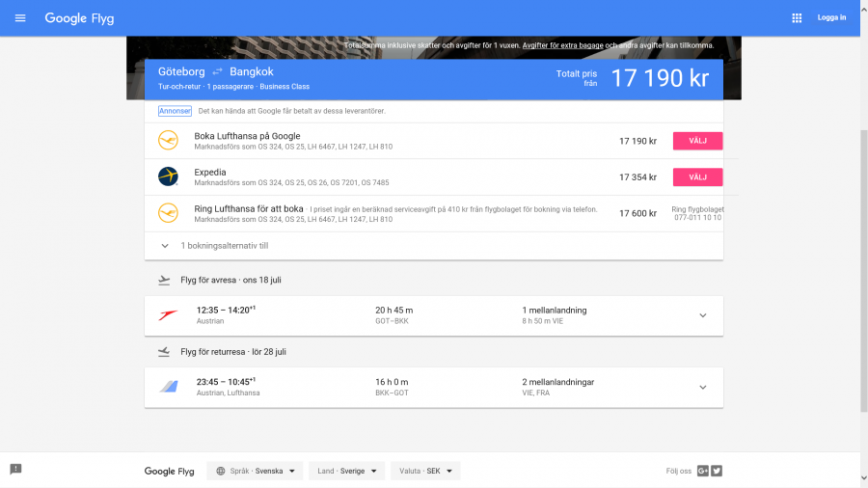This screenshot has width=868, height=488.
Task: Open the Google+ follow icon
Action: (703, 471)
